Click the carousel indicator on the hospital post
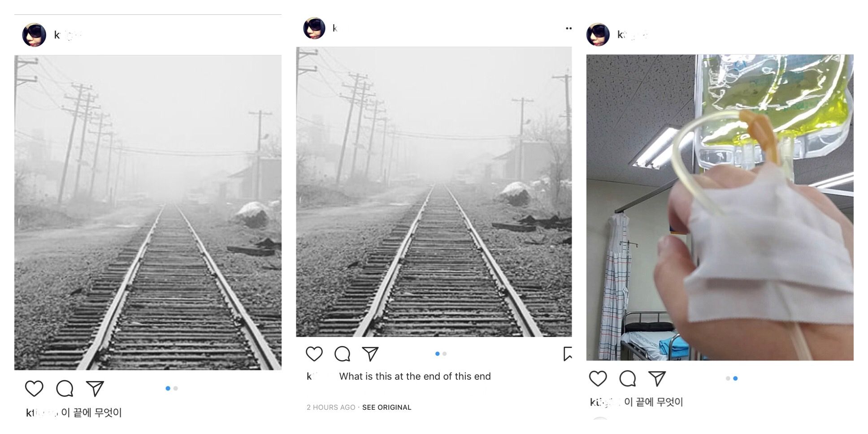Image resolution: width=868 pixels, height=434 pixels. [731, 378]
